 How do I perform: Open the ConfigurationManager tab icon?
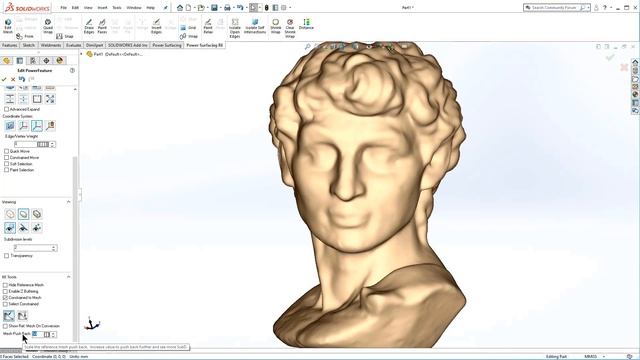[x=33, y=60]
